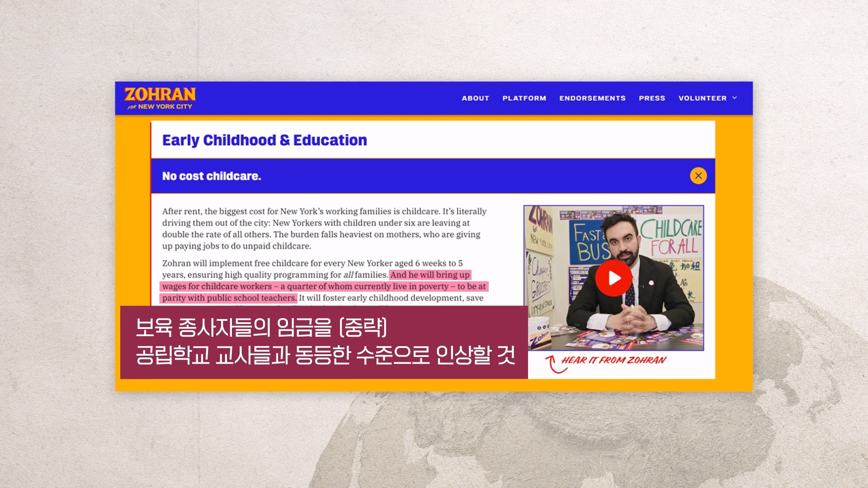868x488 pixels.
Task: Click the Early Childhood & Education heading
Action: (x=264, y=140)
